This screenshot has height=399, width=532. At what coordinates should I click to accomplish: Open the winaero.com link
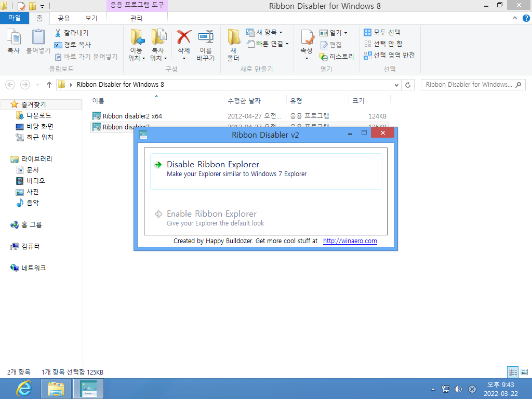350,241
